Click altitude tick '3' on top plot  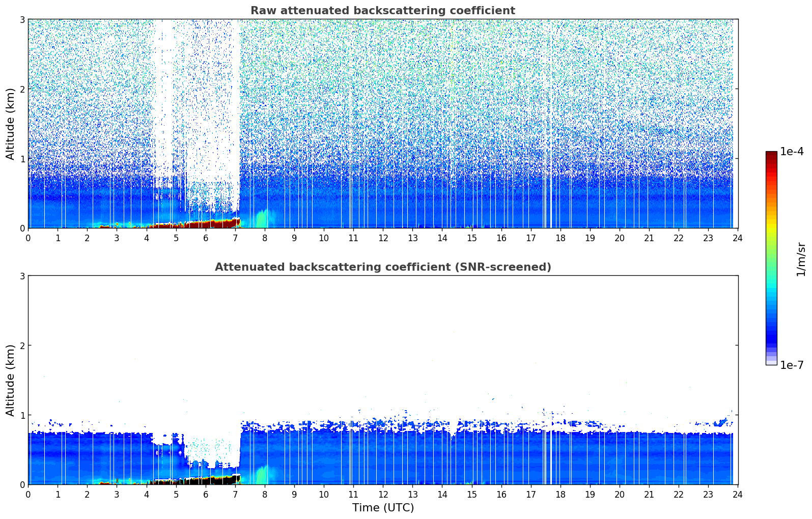click(22, 19)
